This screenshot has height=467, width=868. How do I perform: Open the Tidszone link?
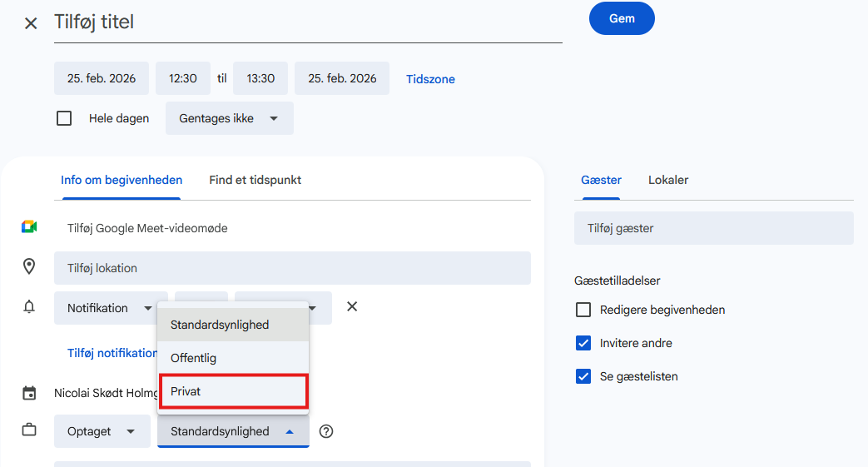pyautogui.click(x=430, y=79)
